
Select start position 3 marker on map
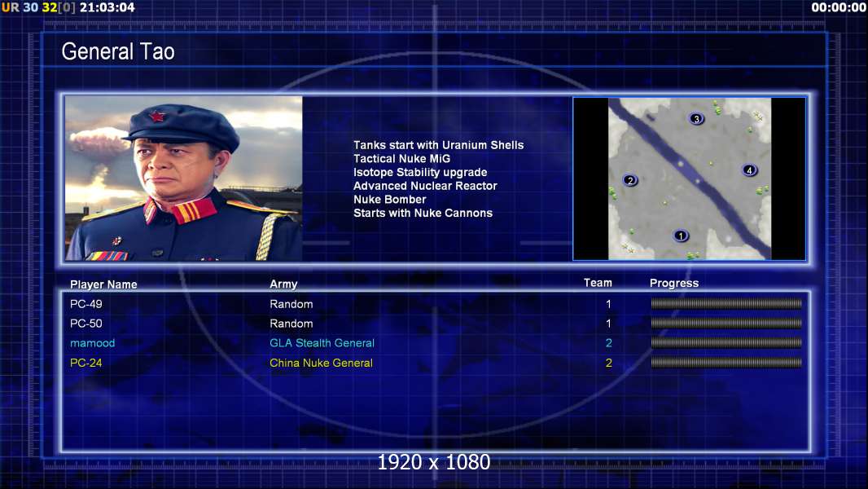point(696,118)
